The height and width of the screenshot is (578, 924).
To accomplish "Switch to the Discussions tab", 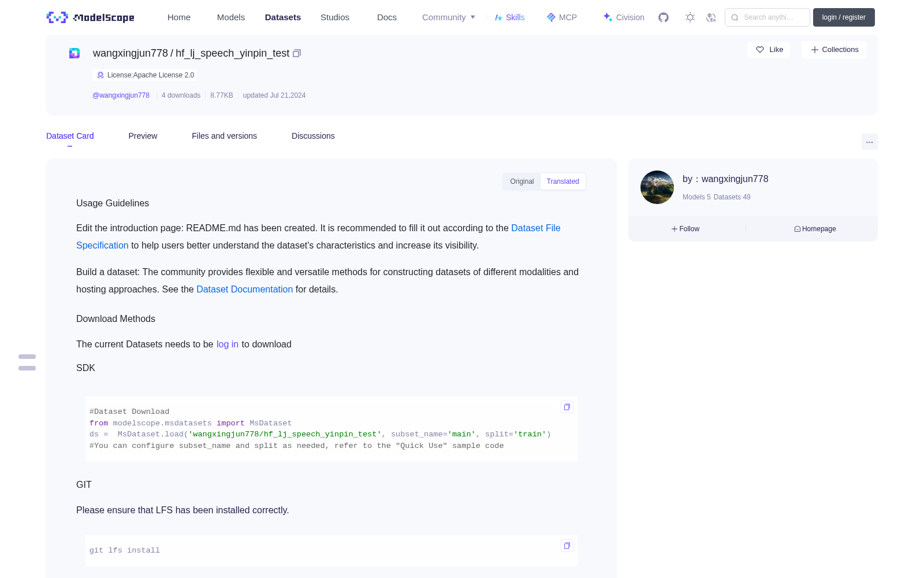I will click(313, 136).
